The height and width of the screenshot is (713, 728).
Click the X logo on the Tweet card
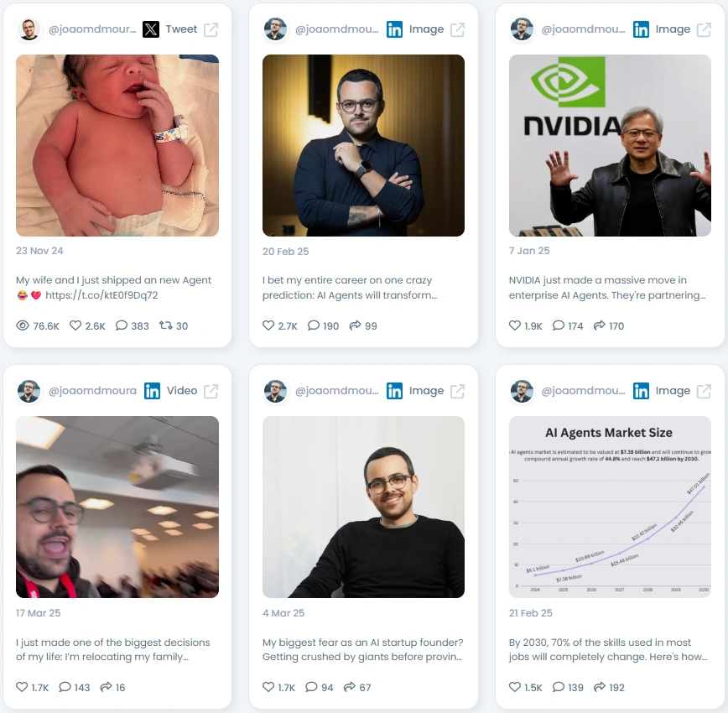pyautogui.click(x=151, y=29)
